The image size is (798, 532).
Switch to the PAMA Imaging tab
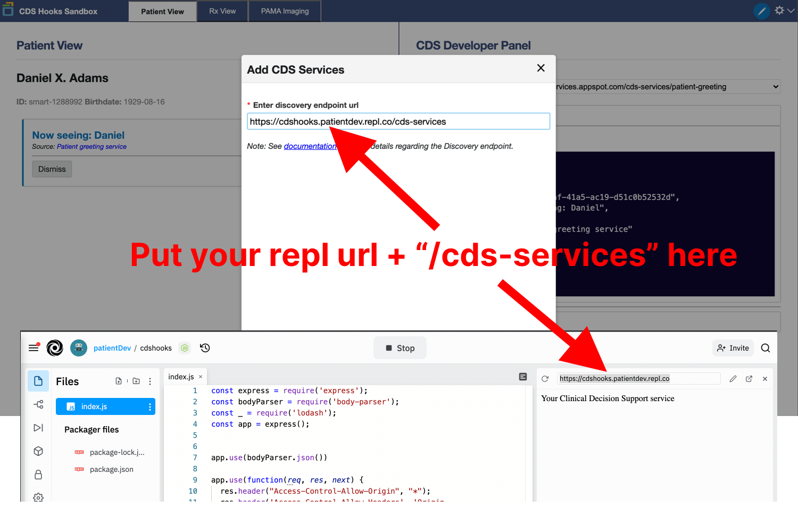click(285, 11)
